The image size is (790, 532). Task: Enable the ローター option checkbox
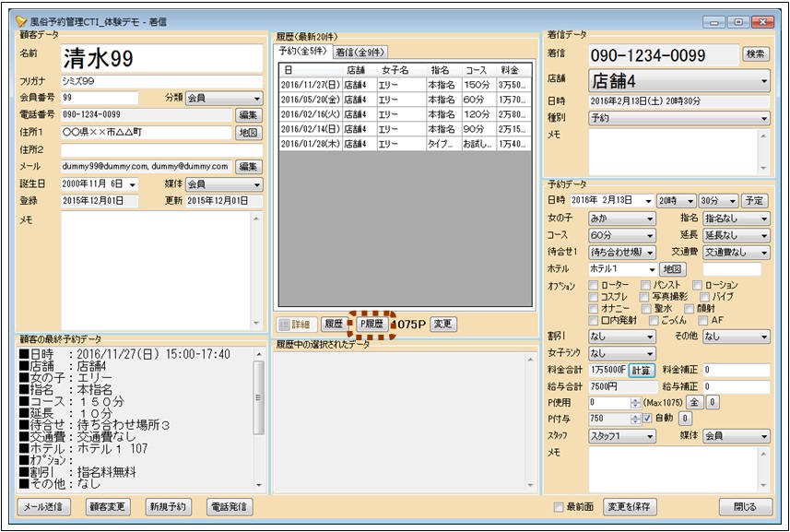click(594, 286)
